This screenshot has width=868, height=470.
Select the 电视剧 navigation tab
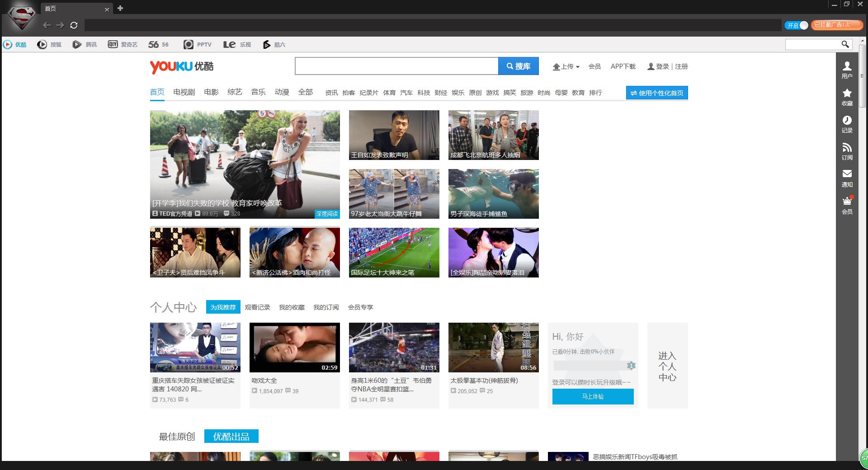[x=184, y=92]
